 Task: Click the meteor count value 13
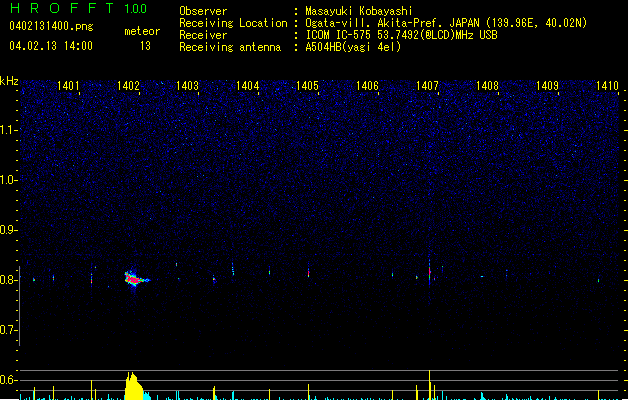point(145,46)
